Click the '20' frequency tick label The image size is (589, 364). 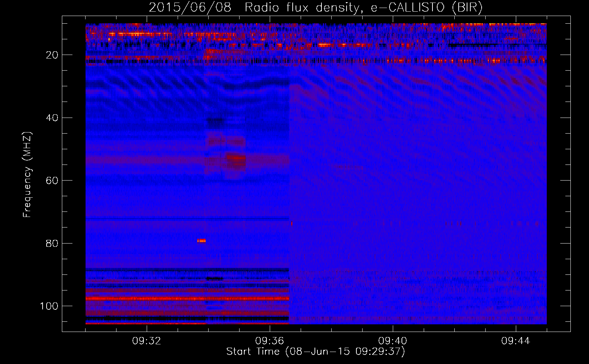[52, 55]
